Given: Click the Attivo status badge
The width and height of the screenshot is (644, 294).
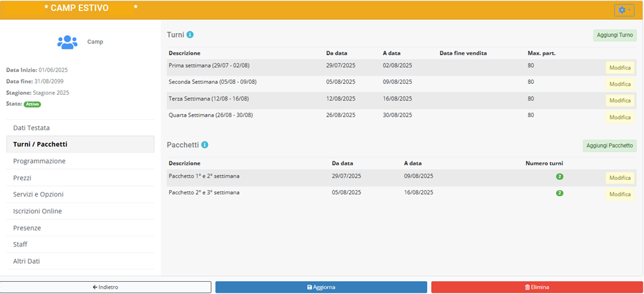Looking at the screenshot, I should (x=32, y=104).
